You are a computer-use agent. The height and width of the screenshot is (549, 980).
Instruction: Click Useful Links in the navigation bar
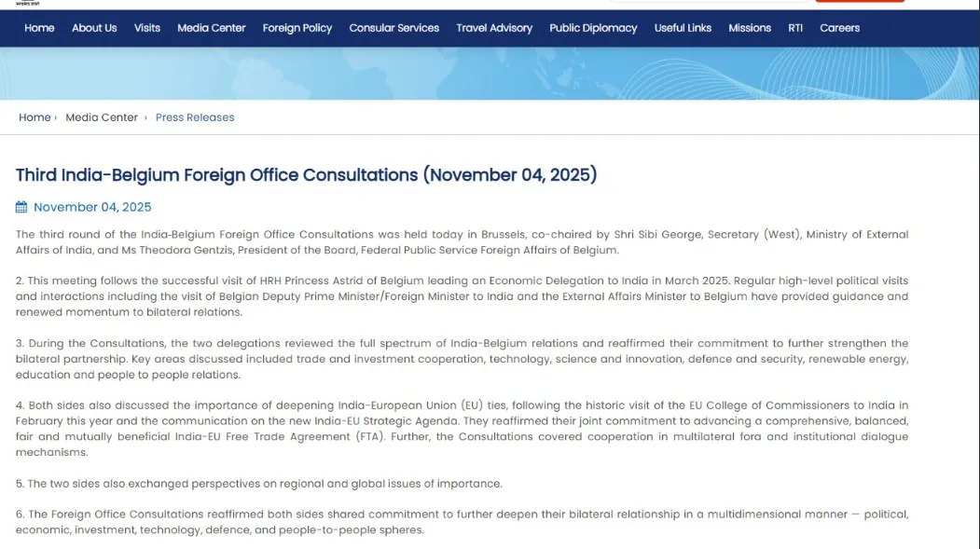point(683,28)
